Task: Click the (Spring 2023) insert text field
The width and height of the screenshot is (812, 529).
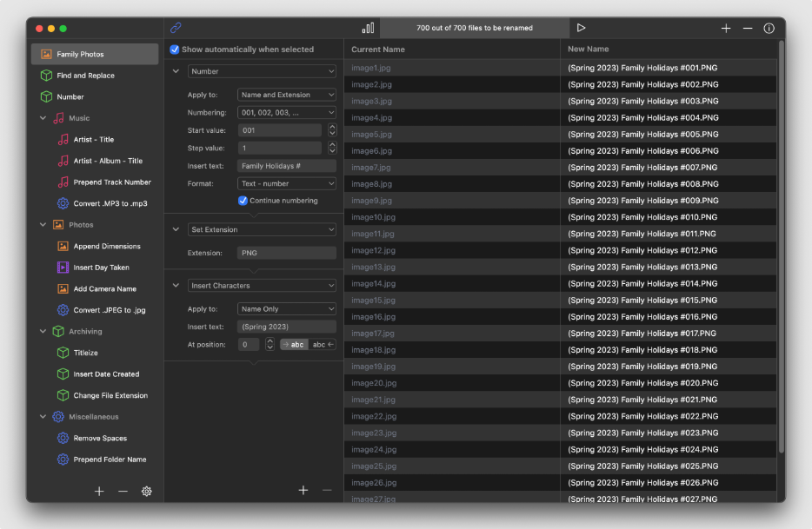Action: 286,327
